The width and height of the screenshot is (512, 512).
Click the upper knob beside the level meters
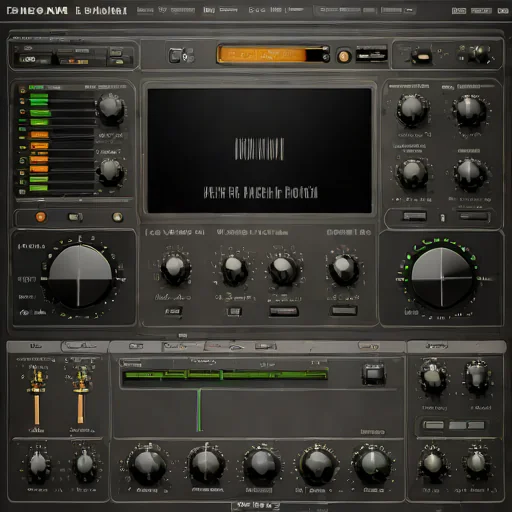point(111,108)
